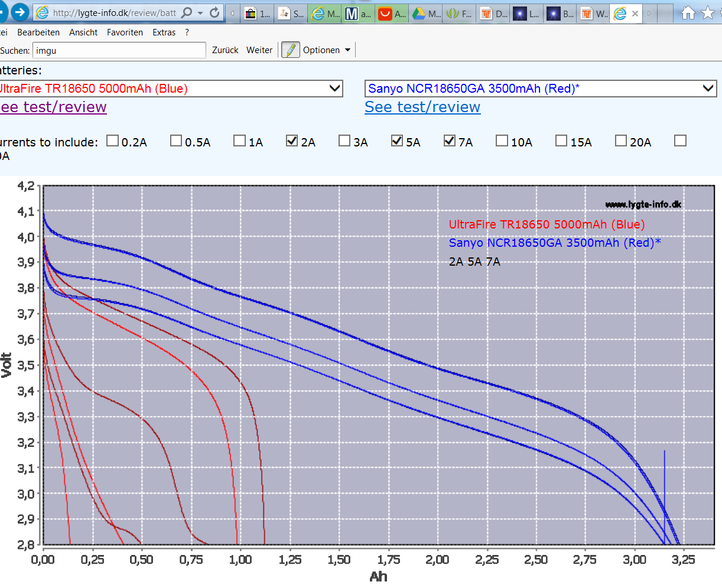Click the Weiter find-next button
The image size is (722, 588).
(259, 50)
